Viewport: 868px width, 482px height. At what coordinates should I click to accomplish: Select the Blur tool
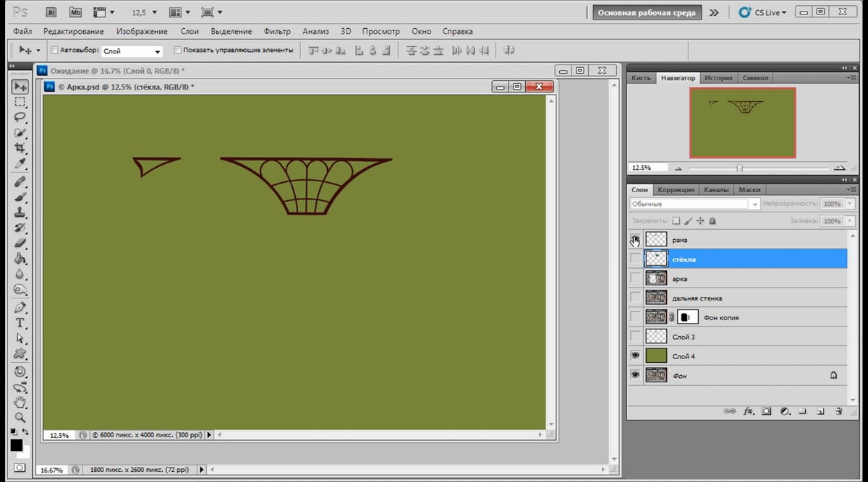pyautogui.click(x=20, y=275)
